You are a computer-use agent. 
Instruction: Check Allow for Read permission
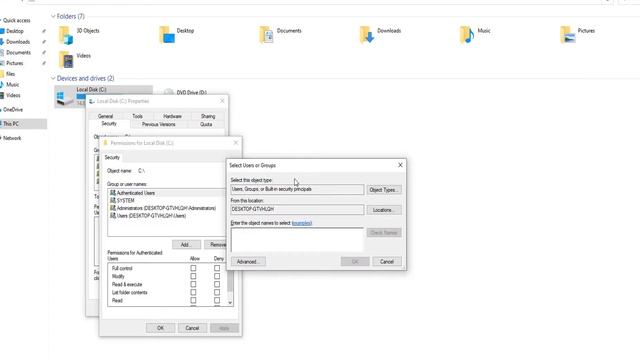[193, 300]
